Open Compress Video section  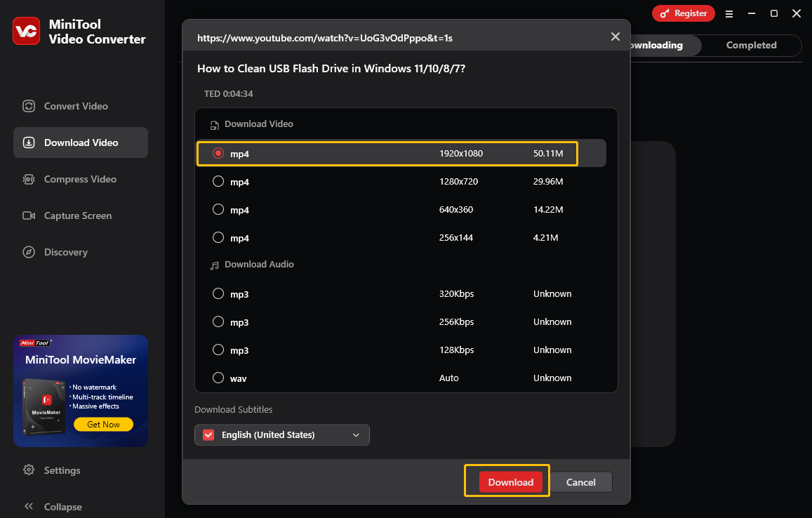pos(81,179)
